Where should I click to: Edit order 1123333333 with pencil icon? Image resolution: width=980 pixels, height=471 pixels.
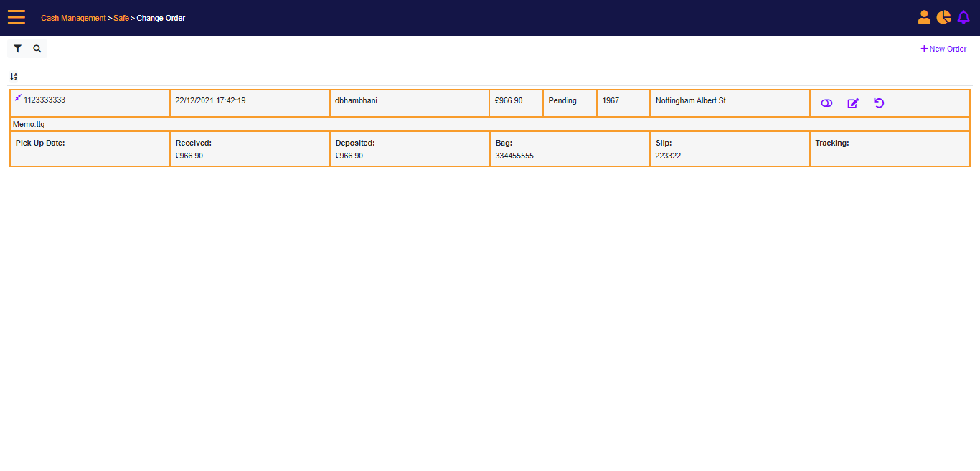coord(853,103)
